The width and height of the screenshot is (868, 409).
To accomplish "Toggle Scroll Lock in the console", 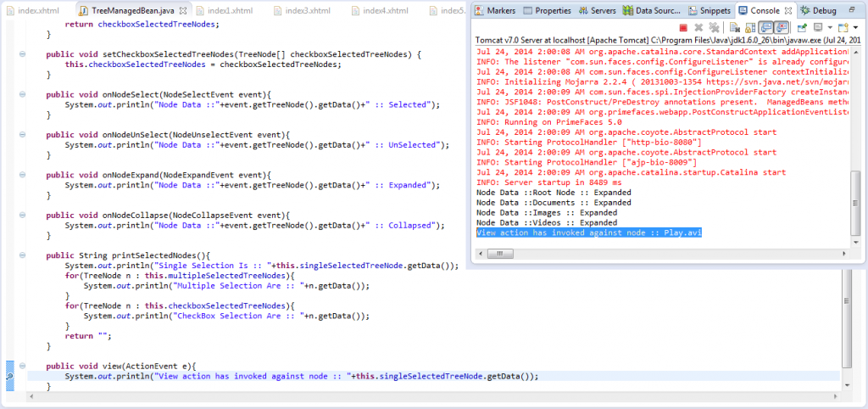I will click(x=750, y=28).
